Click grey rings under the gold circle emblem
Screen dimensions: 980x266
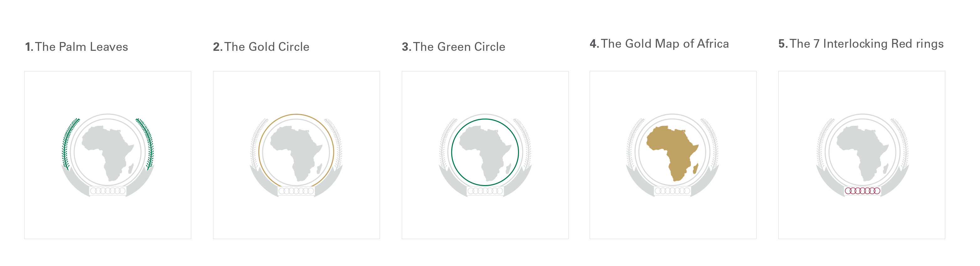(x=296, y=191)
